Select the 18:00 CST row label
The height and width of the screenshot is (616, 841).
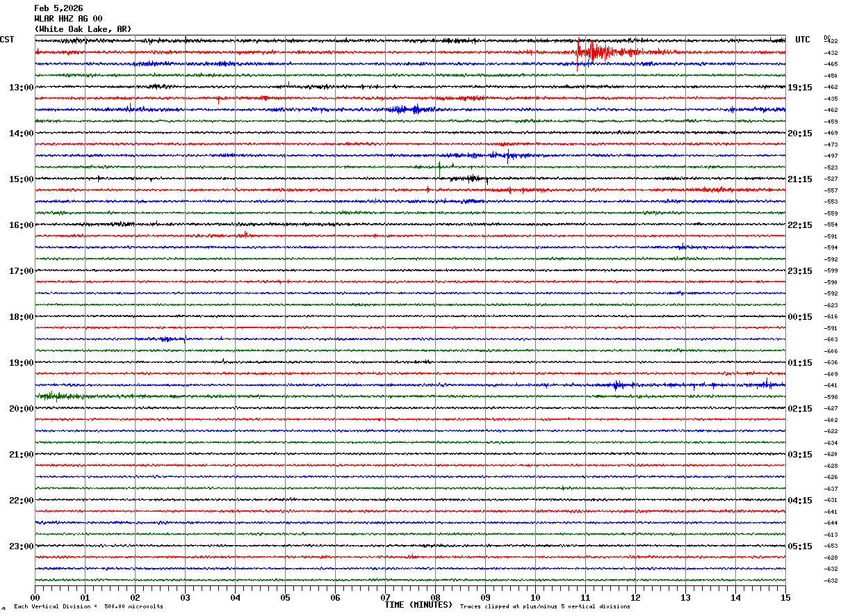point(21,317)
